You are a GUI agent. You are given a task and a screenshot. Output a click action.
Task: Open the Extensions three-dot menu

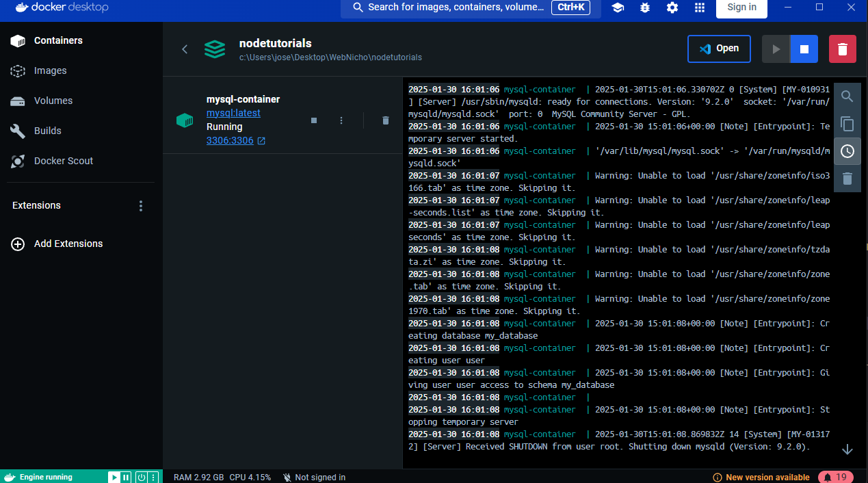[141, 206]
